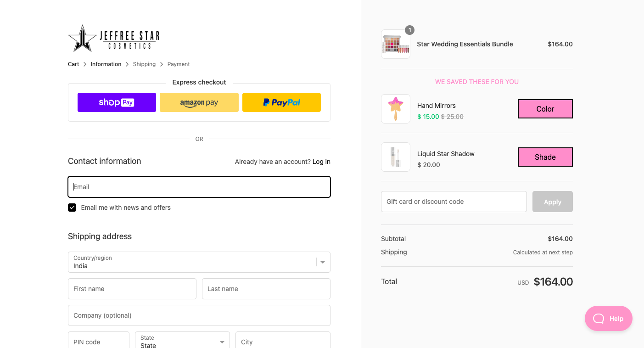Open the Help chat bubble
The width and height of the screenshot is (644, 348).
tap(608, 318)
